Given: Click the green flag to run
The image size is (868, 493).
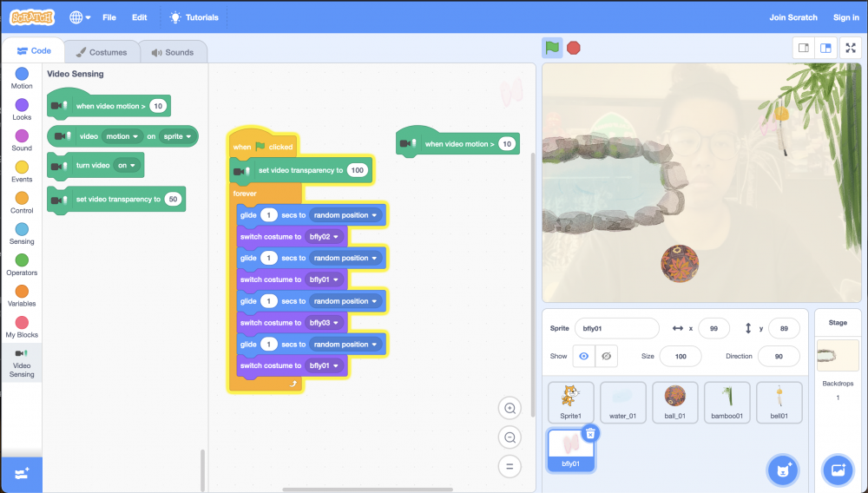Looking at the screenshot, I should pos(552,48).
